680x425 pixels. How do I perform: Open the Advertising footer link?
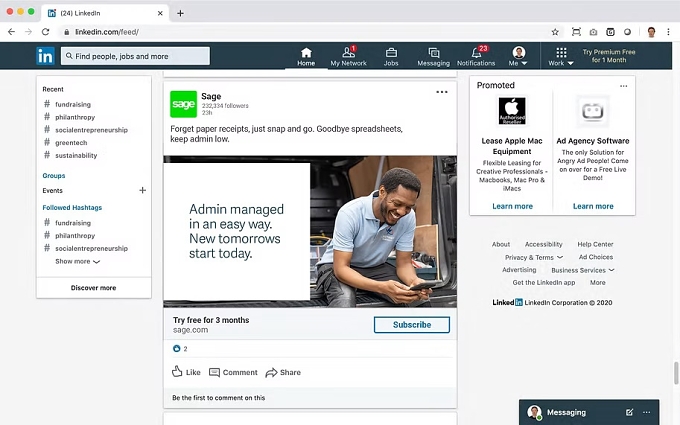point(519,270)
